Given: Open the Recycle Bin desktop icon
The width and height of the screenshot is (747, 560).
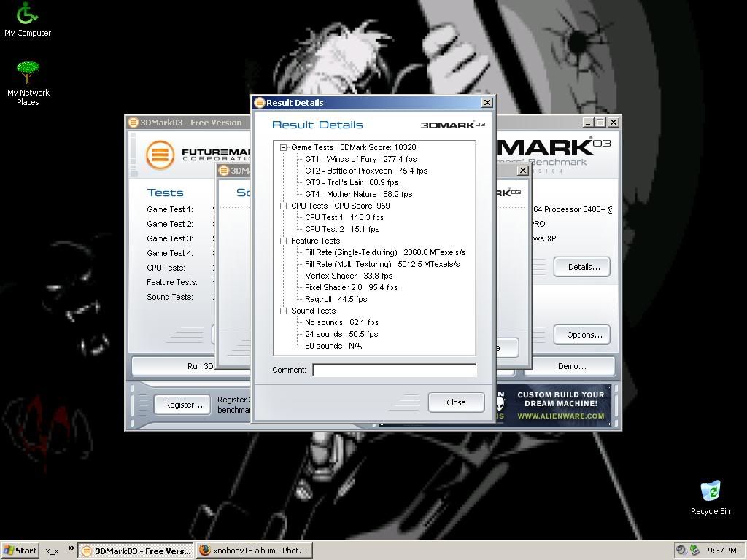Looking at the screenshot, I should click(x=711, y=497).
